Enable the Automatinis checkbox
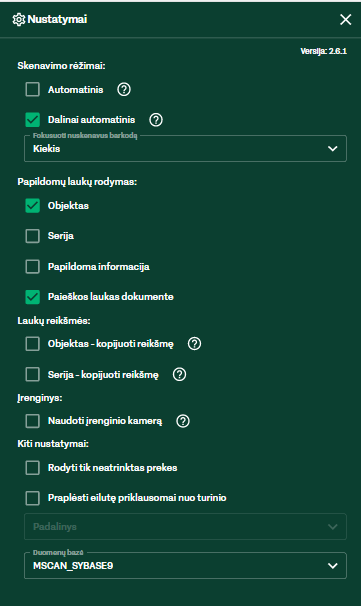The height and width of the screenshot is (606, 361). click(x=32, y=90)
